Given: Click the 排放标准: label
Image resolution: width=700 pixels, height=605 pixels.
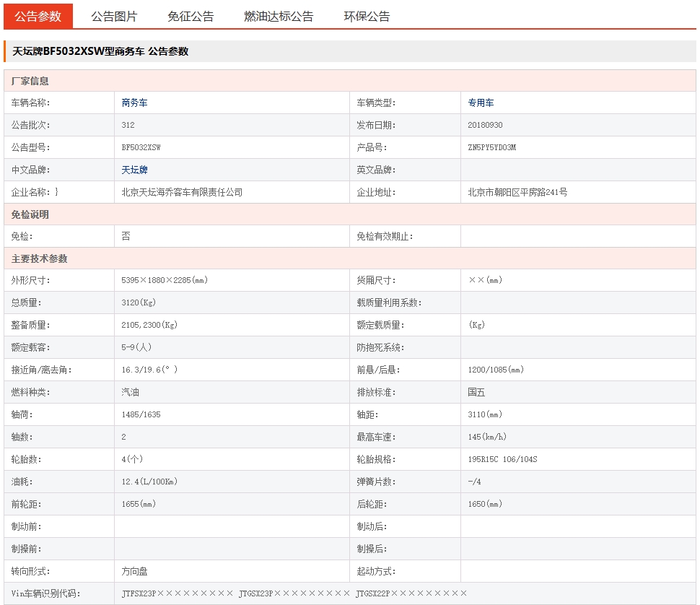Looking at the screenshot, I should pyautogui.click(x=376, y=392).
